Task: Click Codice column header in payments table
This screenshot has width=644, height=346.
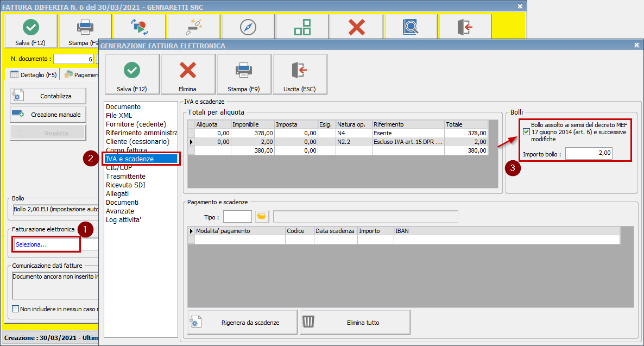Action: pyautogui.click(x=300, y=231)
